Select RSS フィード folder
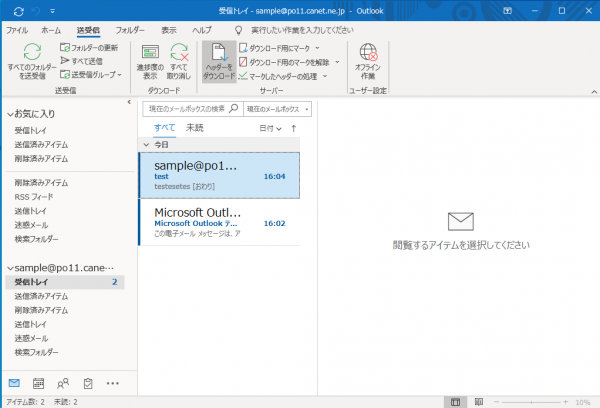This screenshot has height=408, width=600. pyautogui.click(x=34, y=197)
